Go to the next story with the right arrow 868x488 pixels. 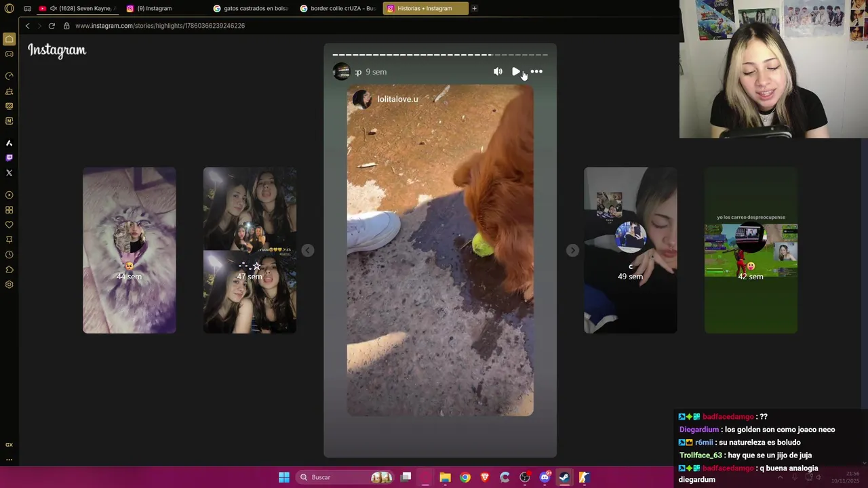coord(572,251)
